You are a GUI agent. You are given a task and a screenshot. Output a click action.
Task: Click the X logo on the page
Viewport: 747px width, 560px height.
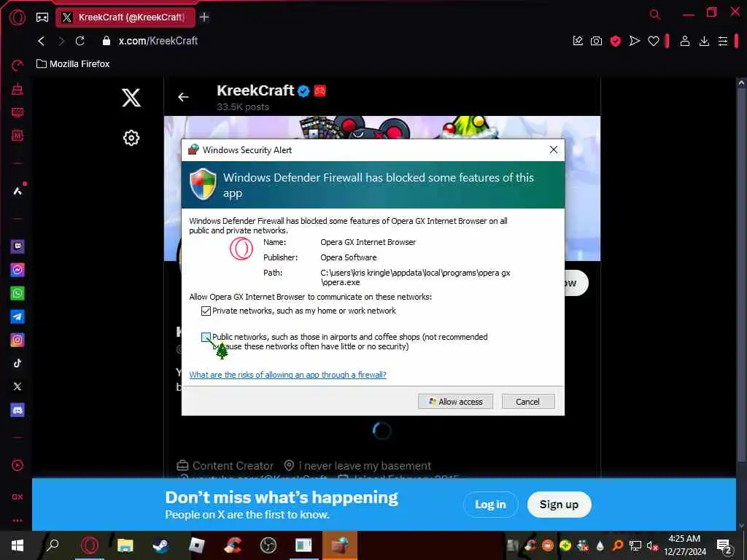pos(131,98)
